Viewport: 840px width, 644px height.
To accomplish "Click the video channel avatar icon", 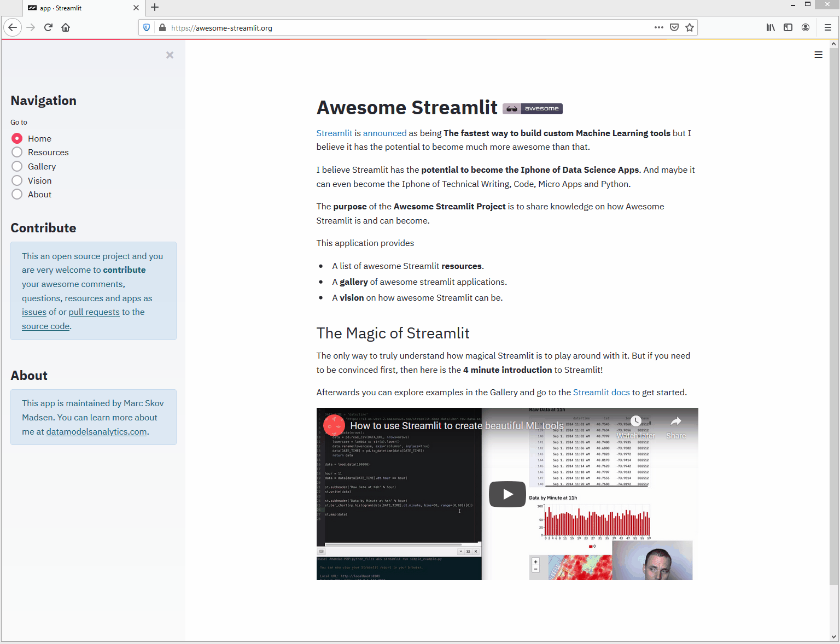I will point(334,425).
